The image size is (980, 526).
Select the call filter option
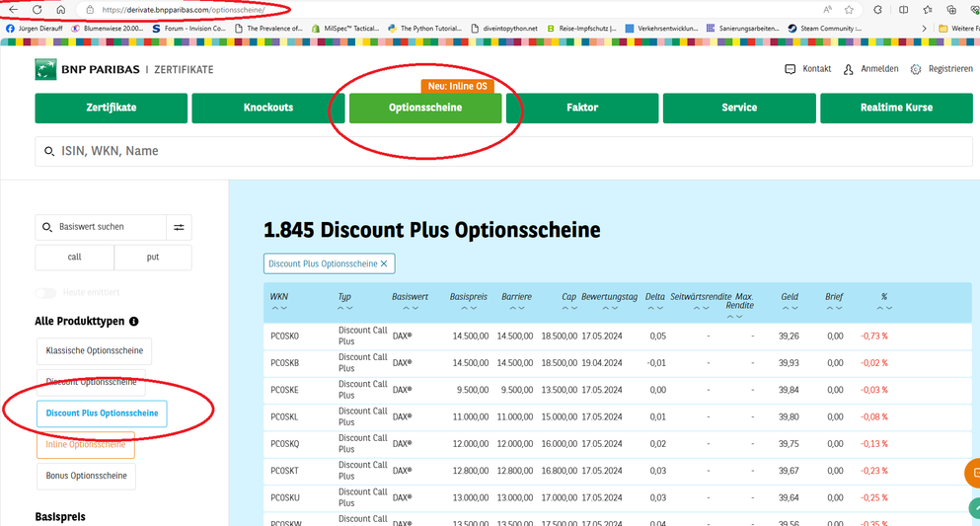pos(75,257)
